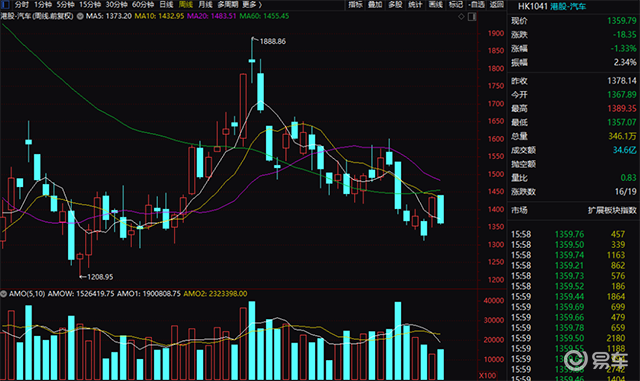Switch to the 周线 weekly chart tab
640x381 pixels.
click(x=185, y=5)
